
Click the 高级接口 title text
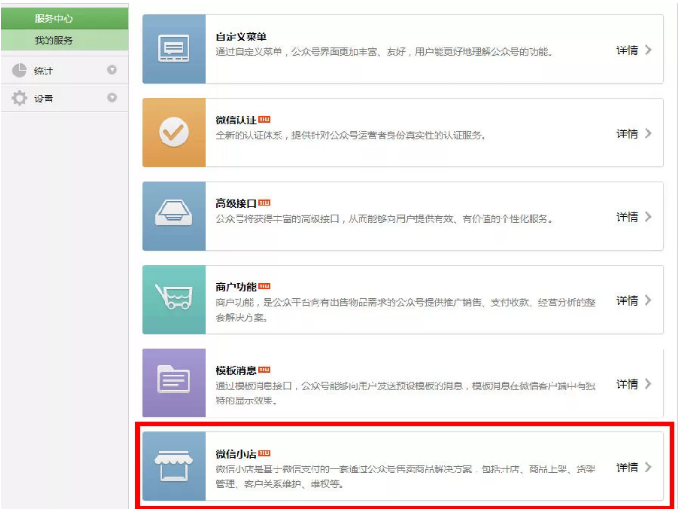coord(236,203)
